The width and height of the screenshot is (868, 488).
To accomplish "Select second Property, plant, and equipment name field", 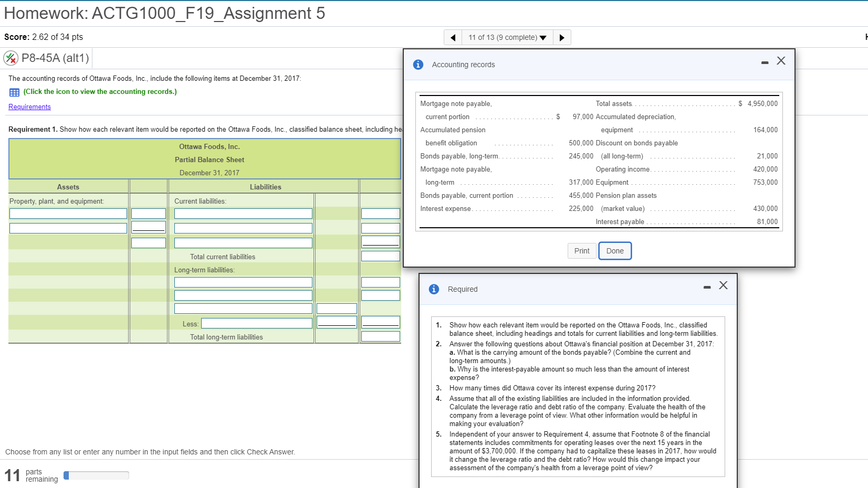I will 68,228.
